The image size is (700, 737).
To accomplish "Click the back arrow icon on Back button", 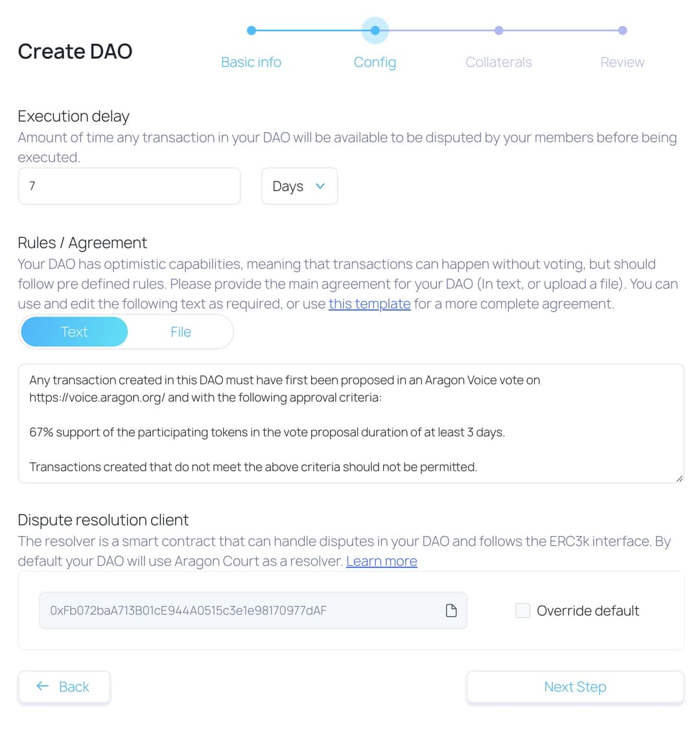I will click(x=42, y=686).
